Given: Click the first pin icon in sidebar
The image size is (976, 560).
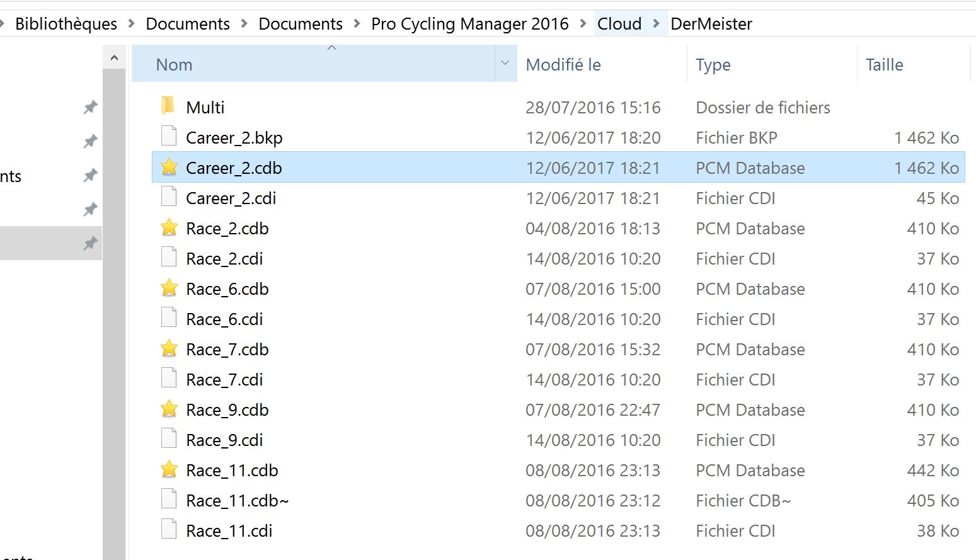Looking at the screenshot, I should click(90, 107).
